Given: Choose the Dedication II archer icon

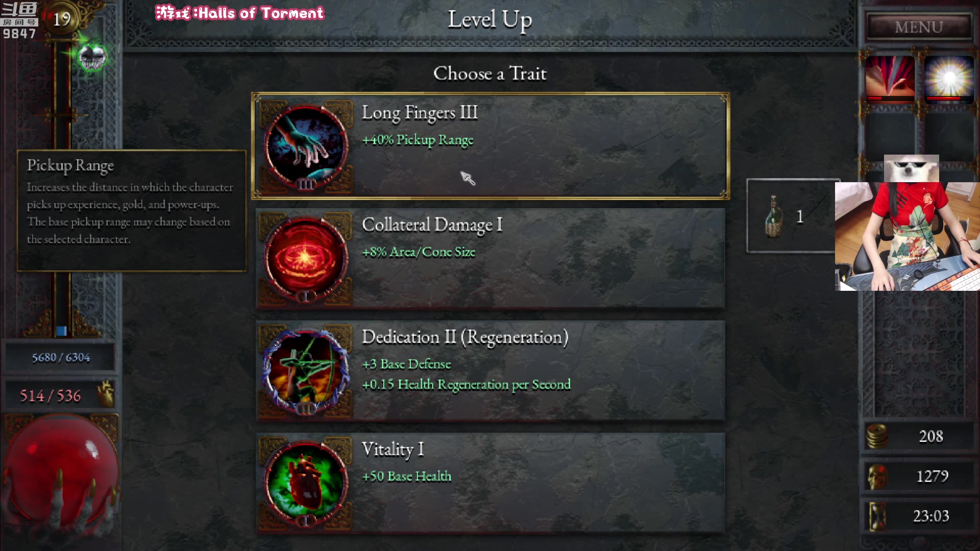Looking at the screenshot, I should (306, 371).
